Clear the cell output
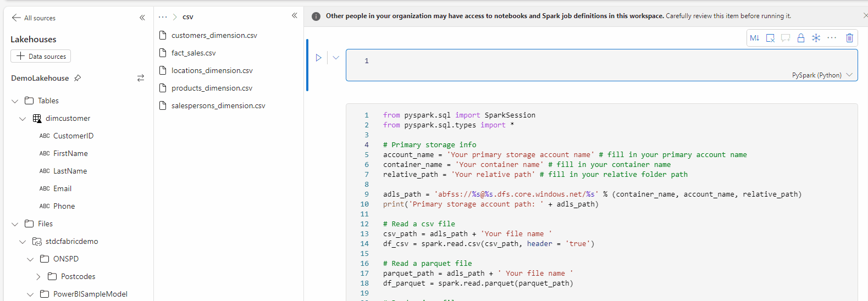This screenshot has height=301, width=868. pyautogui.click(x=770, y=38)
